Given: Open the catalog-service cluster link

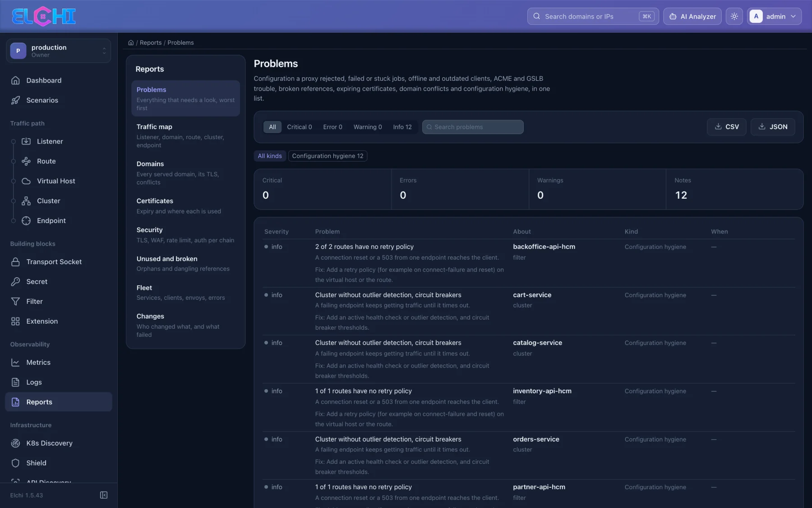Looking at the screenshot, I should coord(537,343).
